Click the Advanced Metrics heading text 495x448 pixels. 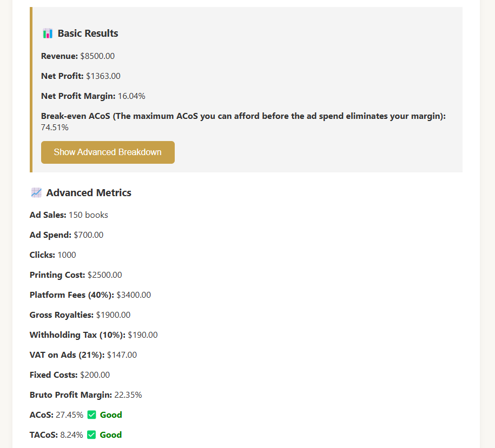[89, 193]
